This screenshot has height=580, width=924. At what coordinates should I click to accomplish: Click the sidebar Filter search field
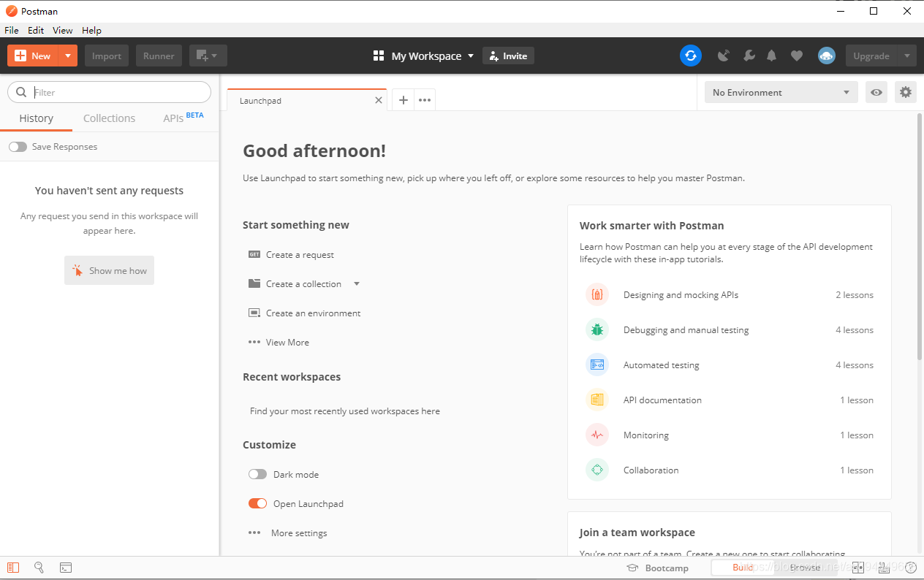click(x=109, y=92)
